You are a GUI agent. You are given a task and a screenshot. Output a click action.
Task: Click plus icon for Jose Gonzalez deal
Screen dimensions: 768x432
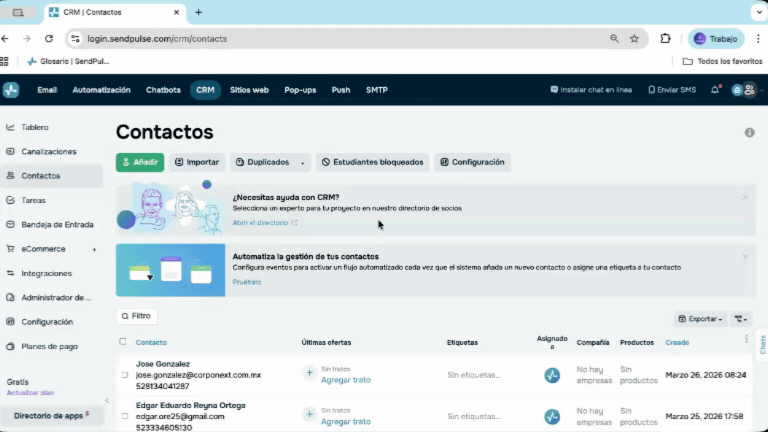pos(309,373)
